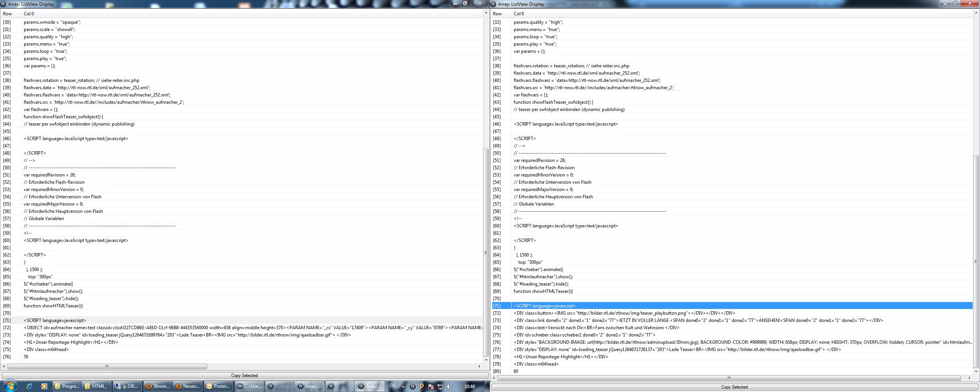Launch Windows Media Player from the taskbar

pyautogui.click(x=44, y=386)
